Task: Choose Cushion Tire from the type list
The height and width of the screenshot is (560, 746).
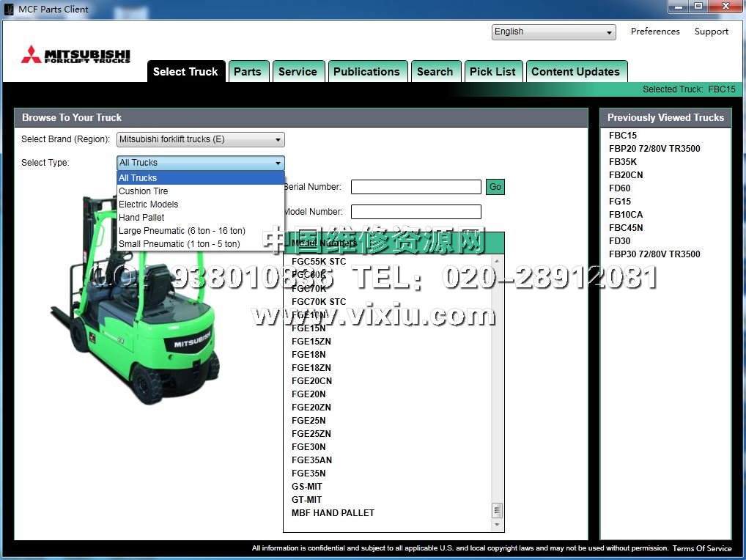Action: 144,191
